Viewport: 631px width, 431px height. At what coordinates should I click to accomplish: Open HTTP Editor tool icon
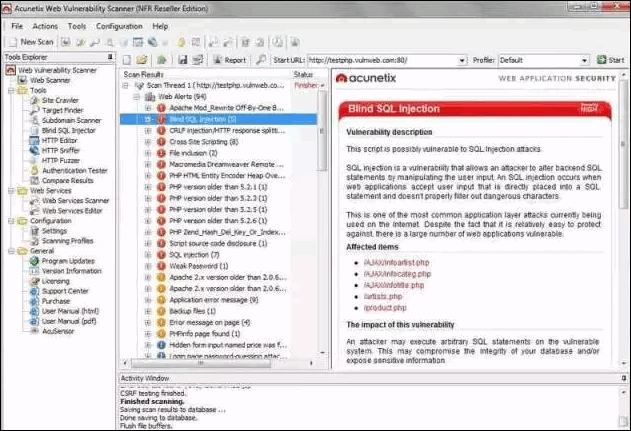35,140
